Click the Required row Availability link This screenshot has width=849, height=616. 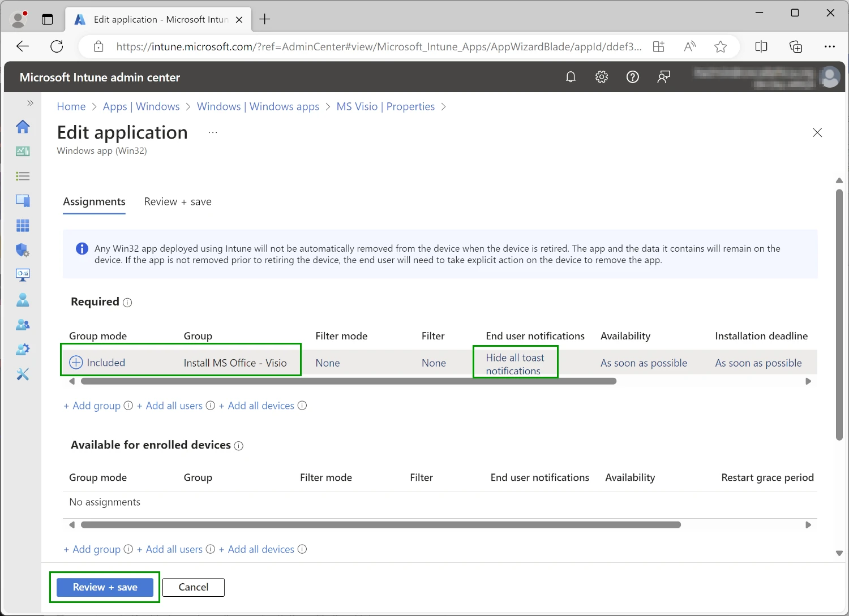(x=644, y=363)
